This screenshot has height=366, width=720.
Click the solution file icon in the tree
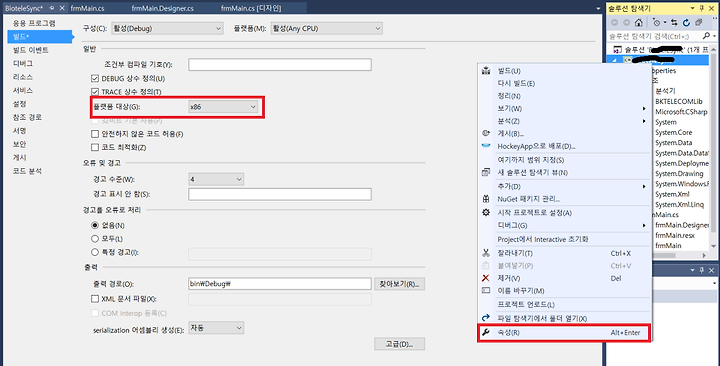618,50
